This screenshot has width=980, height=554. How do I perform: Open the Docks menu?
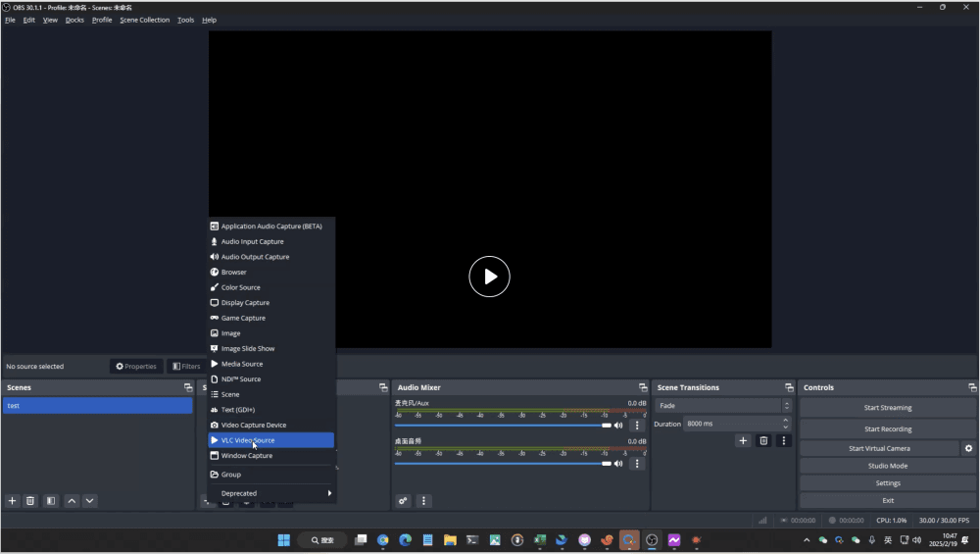[74, 20]
